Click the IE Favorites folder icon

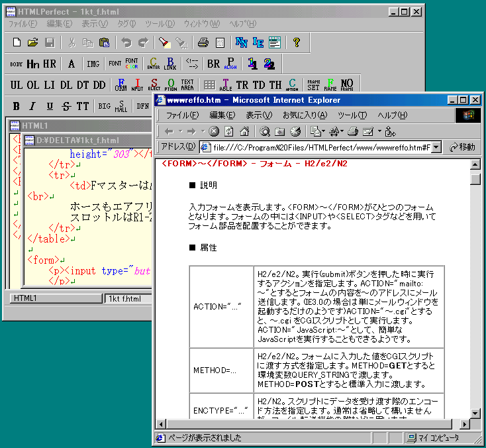[x=280, y=131]
